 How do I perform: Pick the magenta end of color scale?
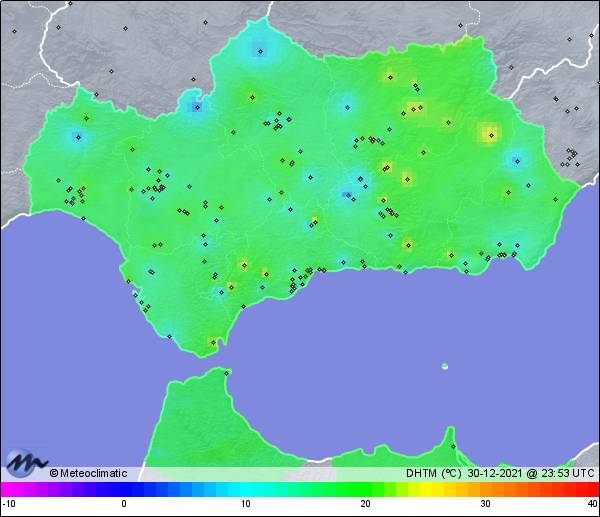tap(8, 489)
